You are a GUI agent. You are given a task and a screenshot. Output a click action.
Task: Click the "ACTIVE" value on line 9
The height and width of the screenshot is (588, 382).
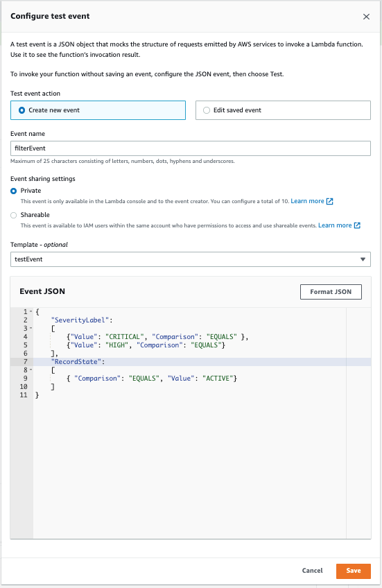click(x=218, y=379)
